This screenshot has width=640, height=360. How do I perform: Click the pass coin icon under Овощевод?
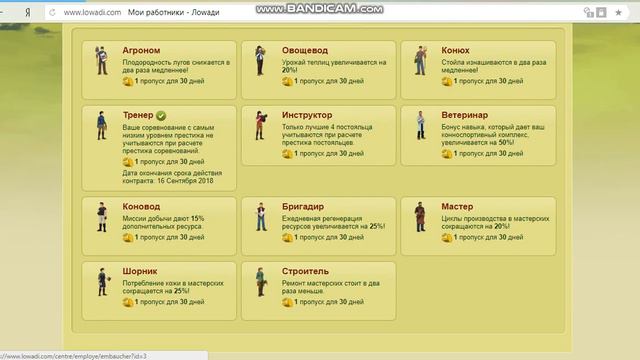tap(287, 81)
